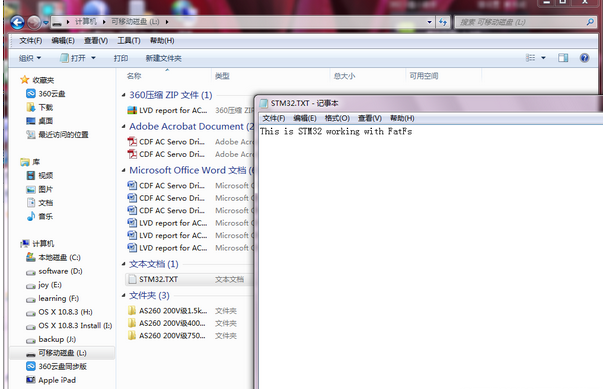
Task: Toggle the preview pane icon
Action: click(x=563, y=58)
